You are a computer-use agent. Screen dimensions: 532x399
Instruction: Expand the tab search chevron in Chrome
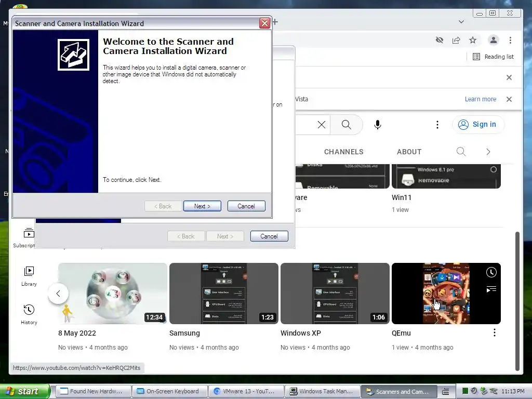point(461,22)
